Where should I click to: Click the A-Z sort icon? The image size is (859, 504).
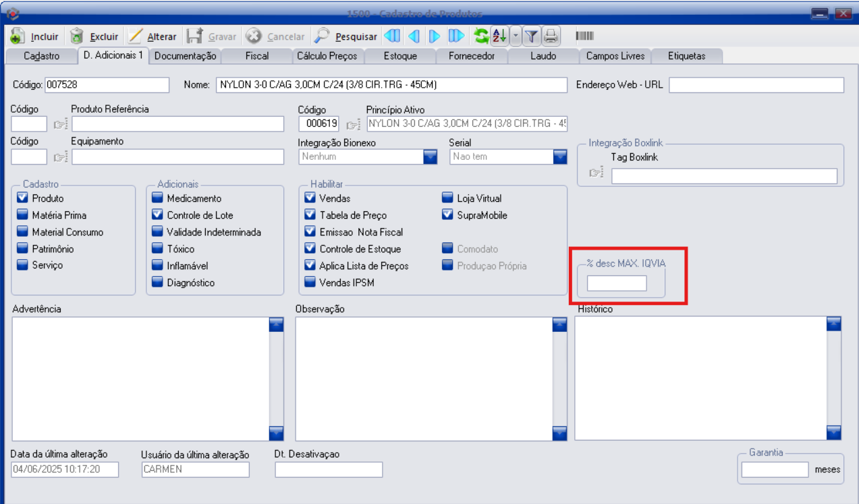click(x=499, y=36)
